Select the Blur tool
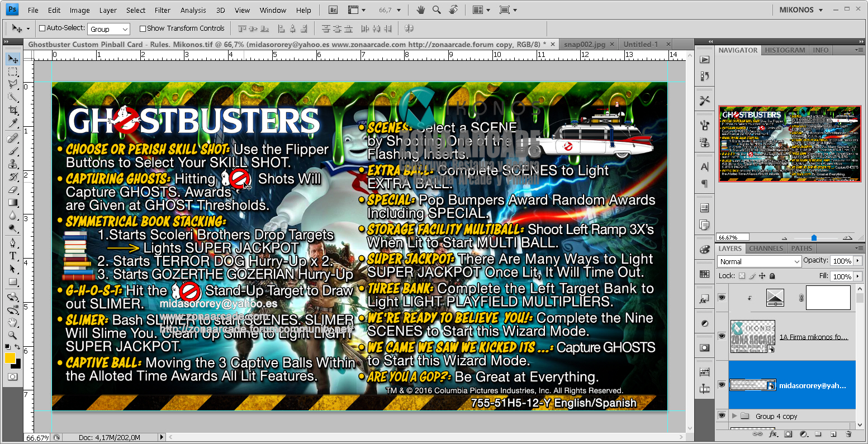868x444 pixels. point(13,216)
